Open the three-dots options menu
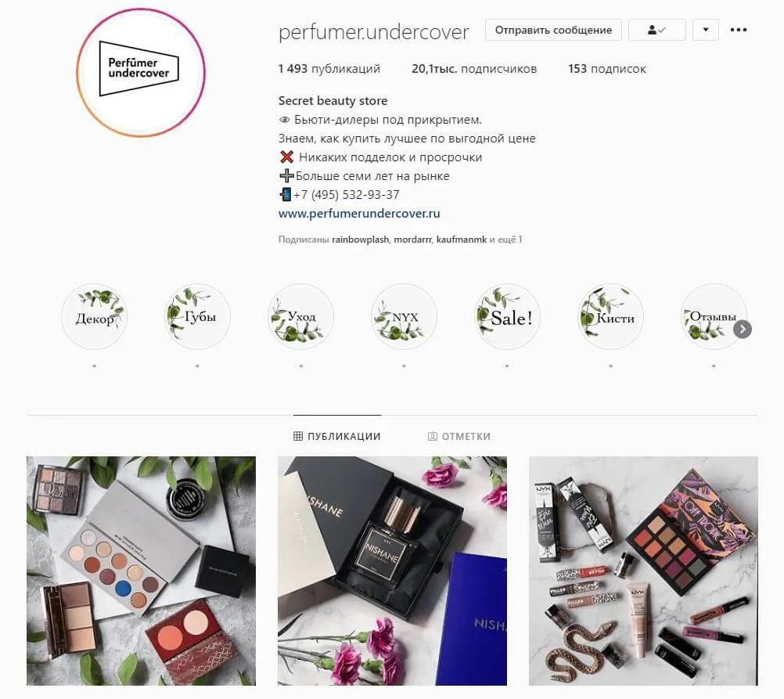Viewport: 784px width, 699px height. [x=739, y=30]
